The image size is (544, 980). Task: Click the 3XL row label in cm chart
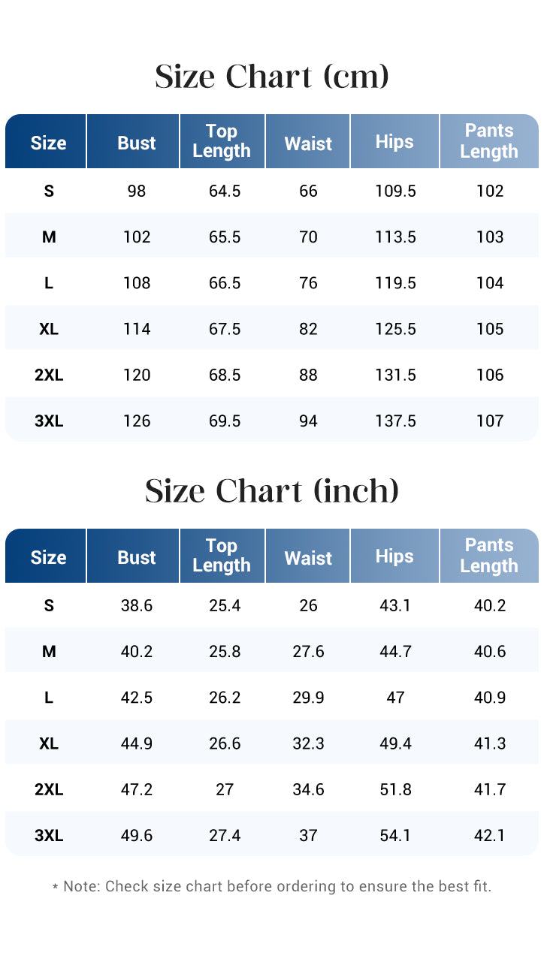click(x=49, y=421)
